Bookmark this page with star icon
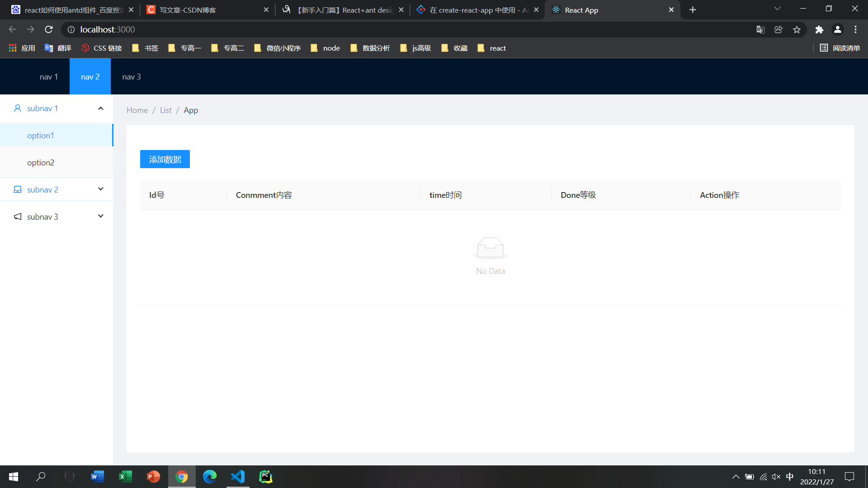Image resolution: width=868 pixels, height=488 pixels. pyautogui.click(x=797, y=29)
